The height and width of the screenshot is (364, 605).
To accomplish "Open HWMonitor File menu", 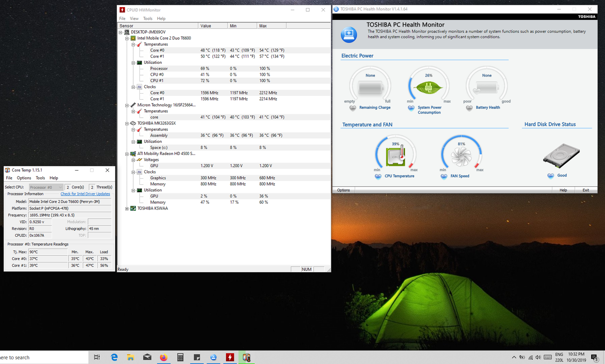I will tap(122, 18).
